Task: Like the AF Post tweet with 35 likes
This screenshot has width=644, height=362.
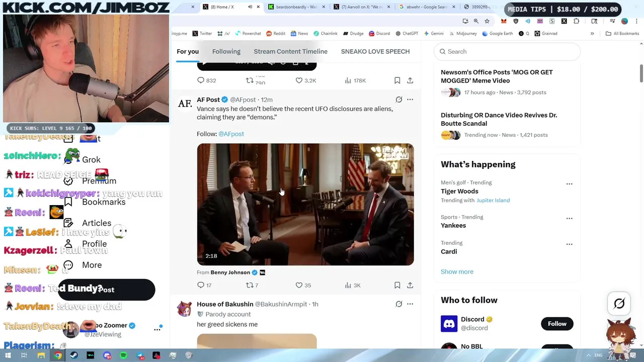Action: (x=299, y=285)
